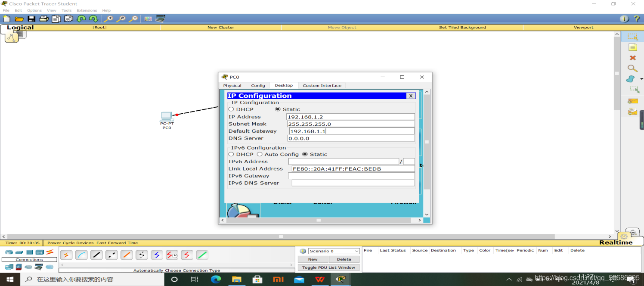This screenshot has width=644, height=286.
Task: Print using the printer toolbar icon
Action: (44, 19)
